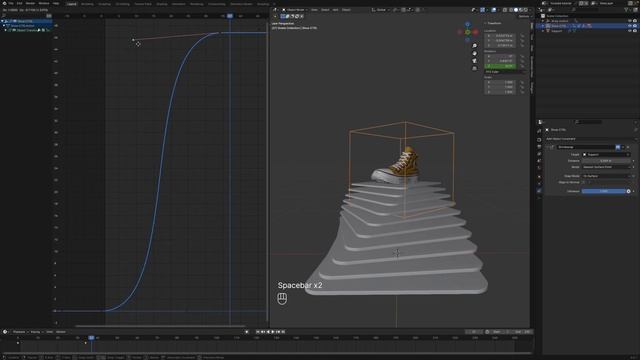This screenshot has height=360, width=640.
Task: Click green Y axis on navigation gizmo
Action: pos(468,32)
